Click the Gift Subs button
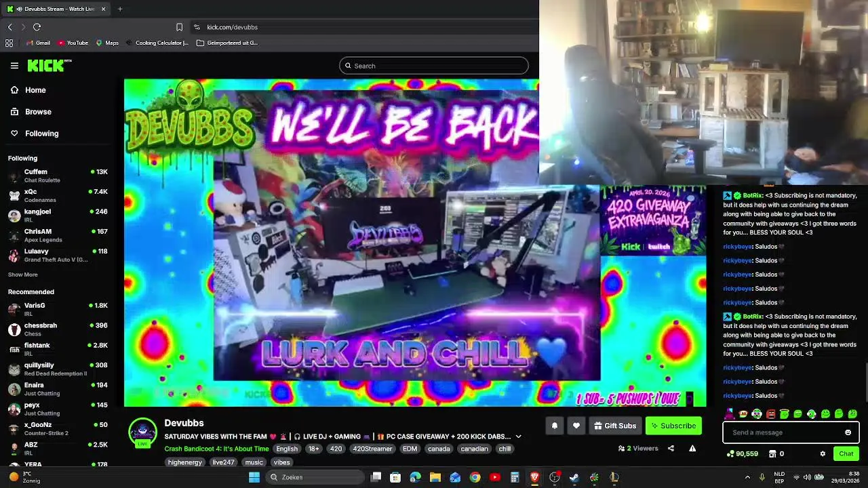Viewport: 868px width, 488px height. [615, 426]
